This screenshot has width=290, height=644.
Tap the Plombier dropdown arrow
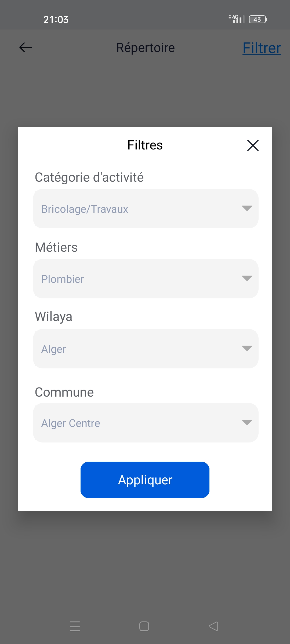tap(247, 278)
